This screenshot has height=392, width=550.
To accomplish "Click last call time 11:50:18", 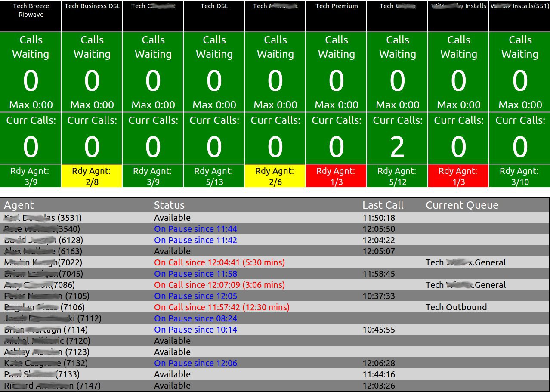I will tap(379, 218).
